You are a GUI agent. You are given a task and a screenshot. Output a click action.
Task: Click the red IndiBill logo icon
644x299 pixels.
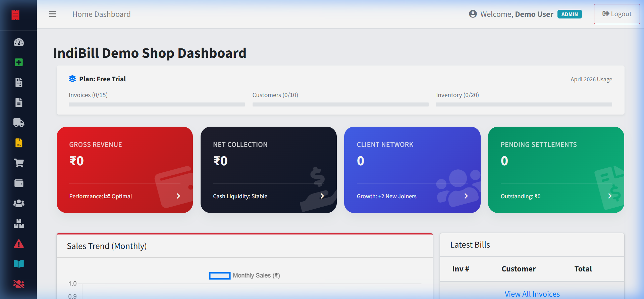pos(15,15)
